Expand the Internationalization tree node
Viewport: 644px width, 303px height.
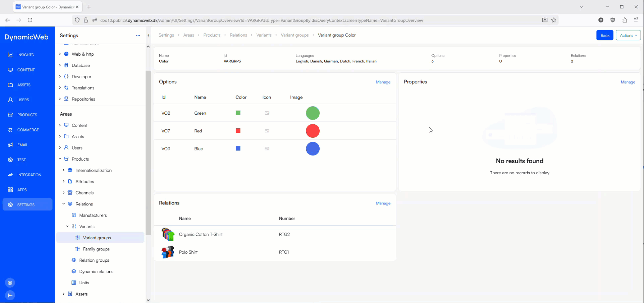click(x=64, y=170)
